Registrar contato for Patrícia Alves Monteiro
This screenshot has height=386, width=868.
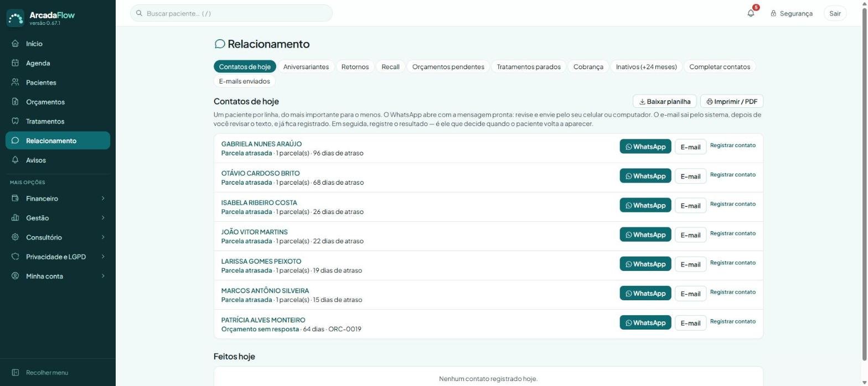coord(733,321)
